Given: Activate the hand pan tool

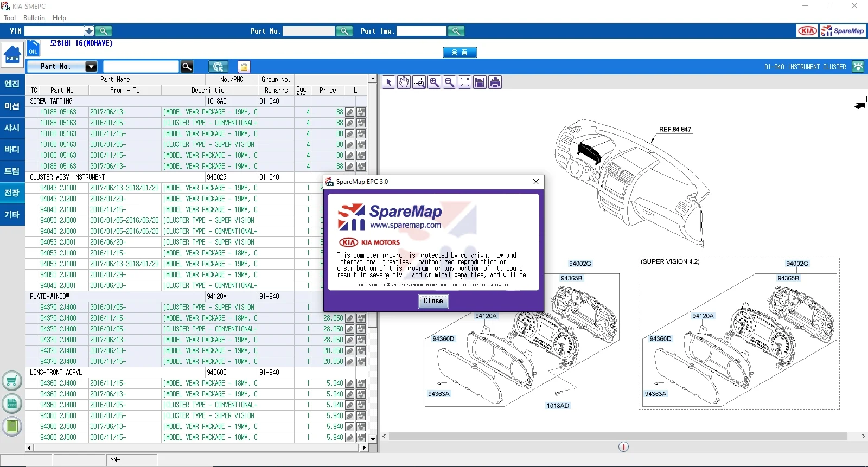Looking at the screenshot, I should point(404,82).
